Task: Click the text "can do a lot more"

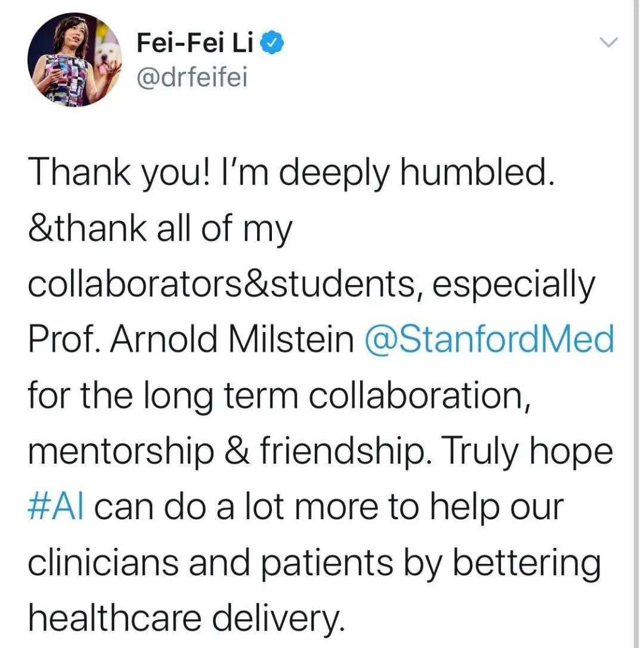Action: pos(237,507)
